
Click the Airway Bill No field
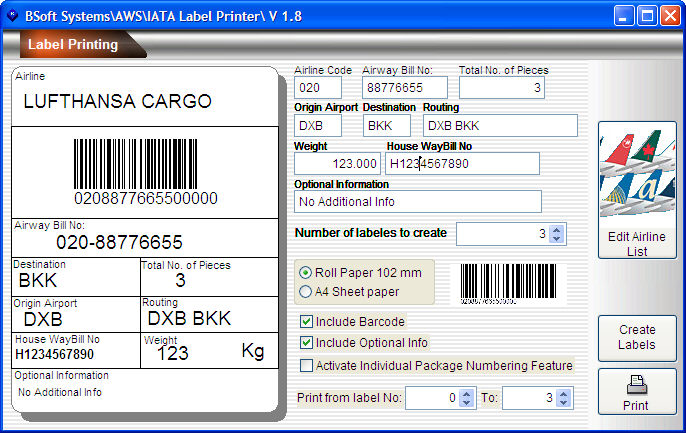coord(405,88)
